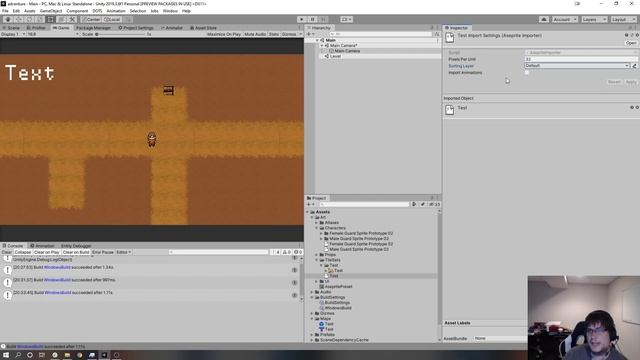Viewport: 640px width, 360px height.
Task: Open the GameObject menu
Action: tap(51, 11)
